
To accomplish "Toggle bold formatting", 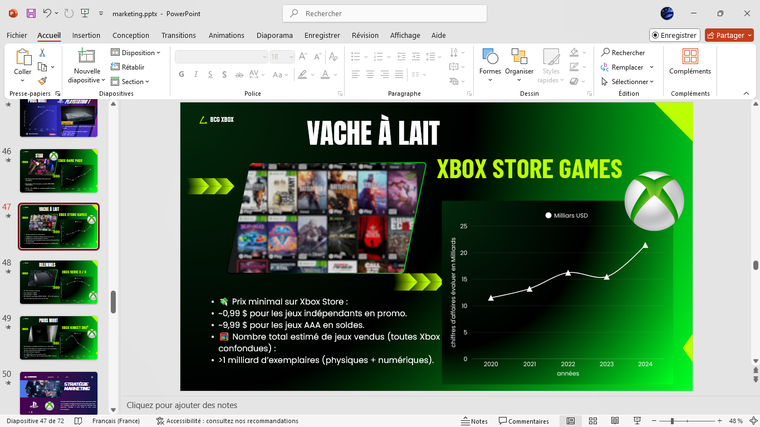I will tap(181, 75).
